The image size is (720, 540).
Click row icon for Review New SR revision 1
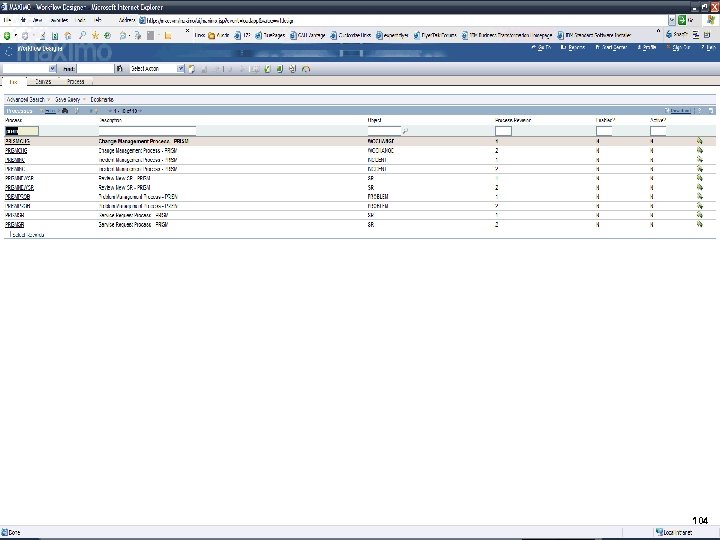tap(699, 178)
